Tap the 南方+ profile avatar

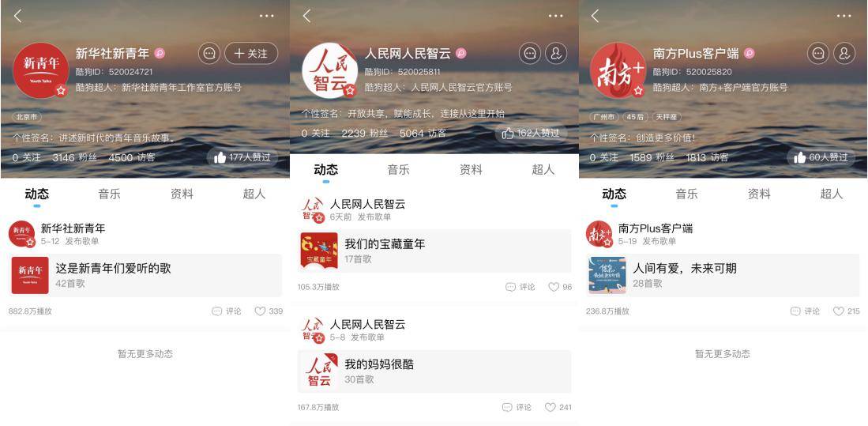[x=618, y=70]
